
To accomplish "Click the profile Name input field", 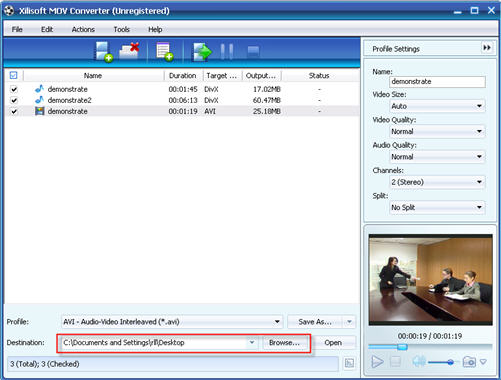I will coord(437,82).
